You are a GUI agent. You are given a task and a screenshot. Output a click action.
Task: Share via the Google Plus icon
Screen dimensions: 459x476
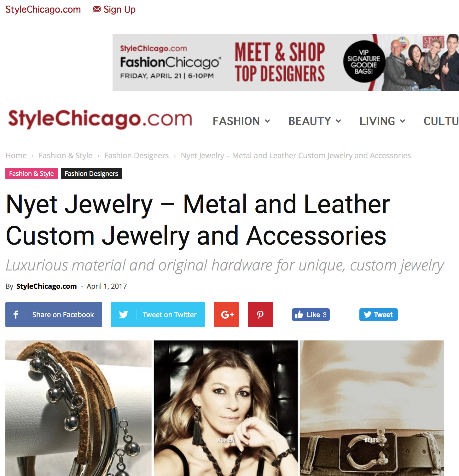pyautogui.click(x=226, y=315)
